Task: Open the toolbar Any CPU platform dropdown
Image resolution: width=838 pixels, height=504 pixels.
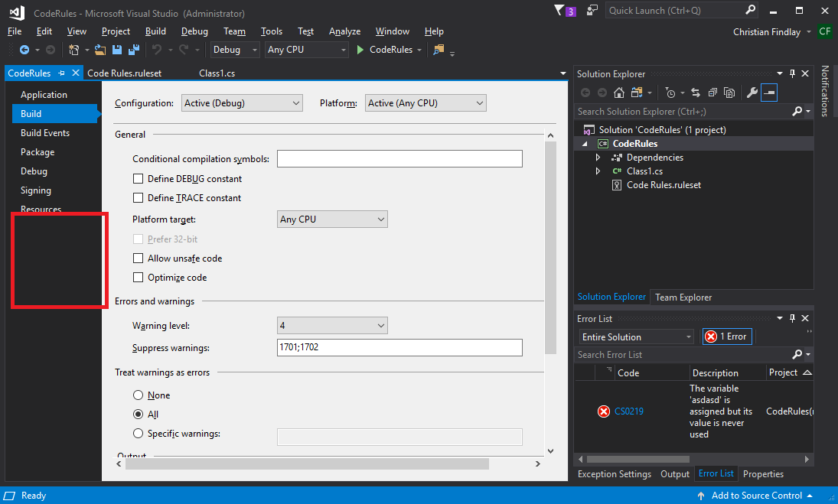Action: click(307, 50)
